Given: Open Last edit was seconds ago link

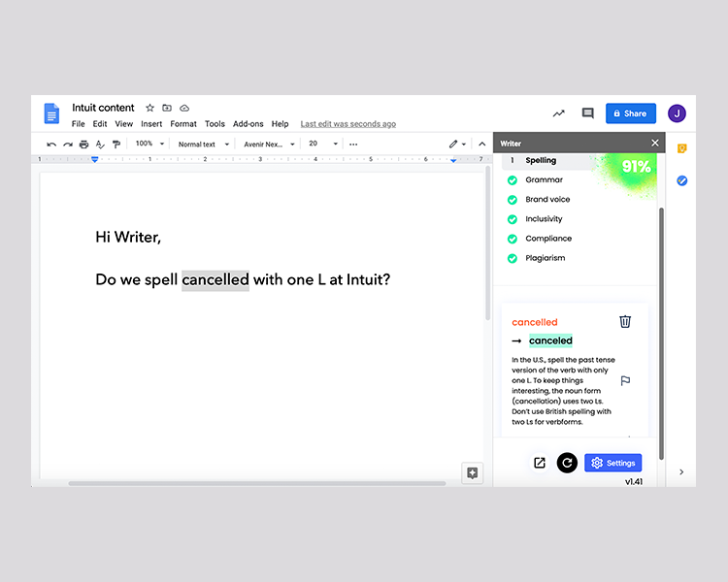Looking at the screenshot, I should 348,124.
